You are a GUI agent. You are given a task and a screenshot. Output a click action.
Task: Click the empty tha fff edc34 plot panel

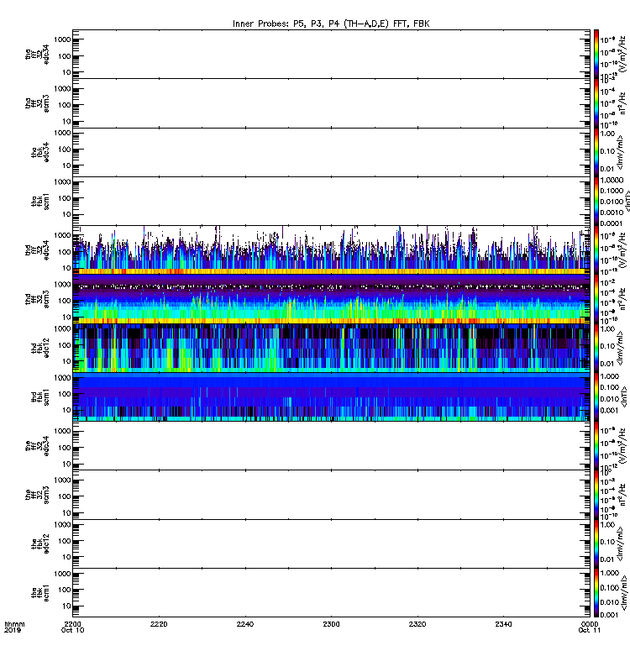pos(331,55)
